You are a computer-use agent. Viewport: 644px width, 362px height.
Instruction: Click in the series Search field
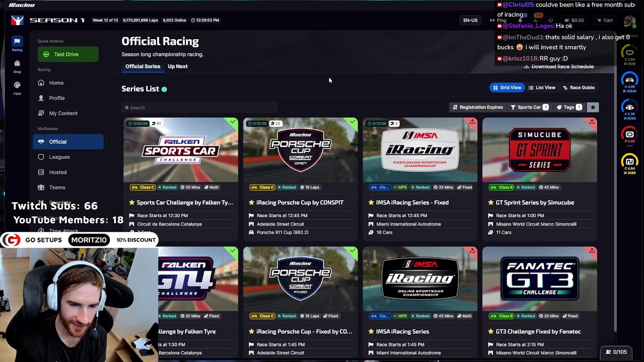point(200,108)
